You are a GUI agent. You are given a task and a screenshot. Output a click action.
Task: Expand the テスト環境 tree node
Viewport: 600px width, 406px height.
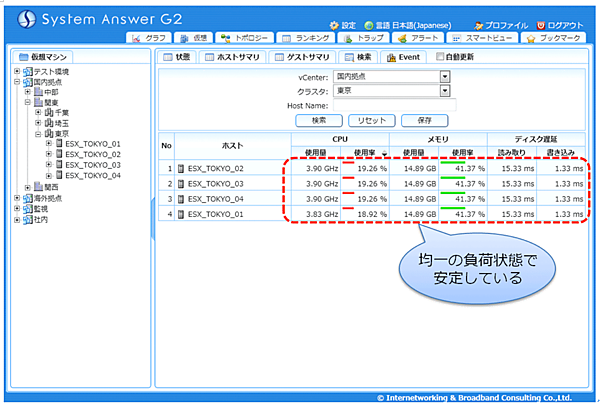click(16, 72)
